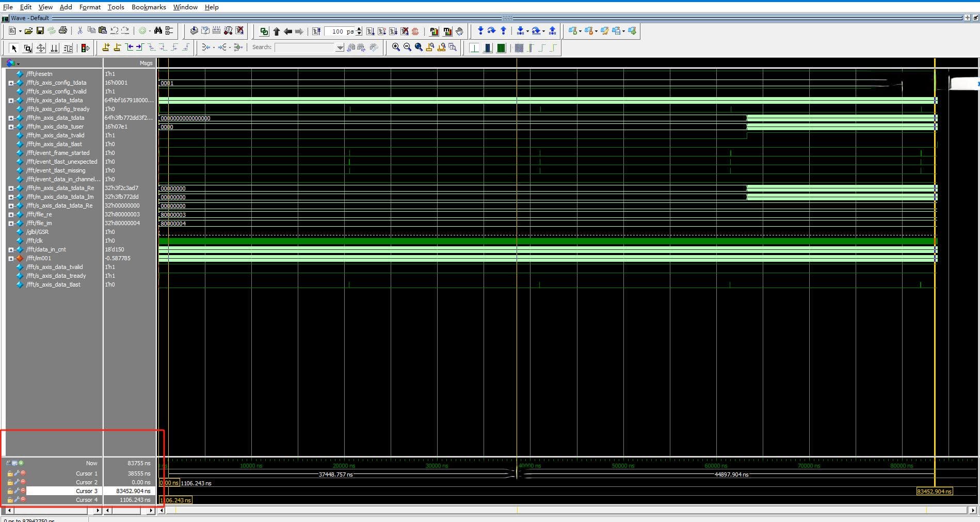Image resolution: width=980 pixels, height=522 pixels.
Task: Click the Open file folder icon
Action: click(x=28, y=31)
